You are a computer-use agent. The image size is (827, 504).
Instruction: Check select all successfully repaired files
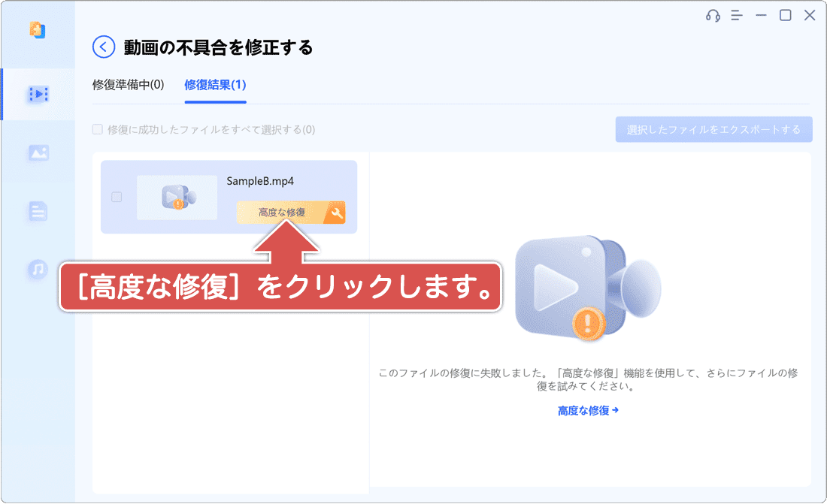[x=98, y=129]
